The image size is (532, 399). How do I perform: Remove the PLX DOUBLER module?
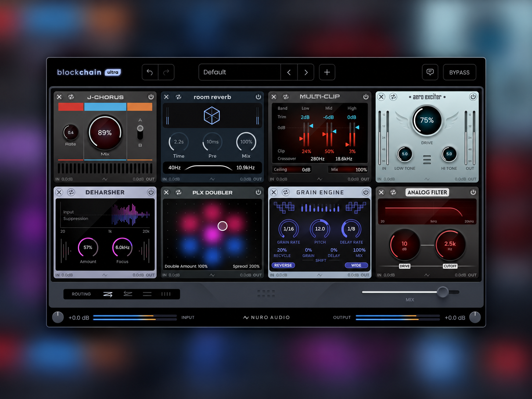[166, 192]
